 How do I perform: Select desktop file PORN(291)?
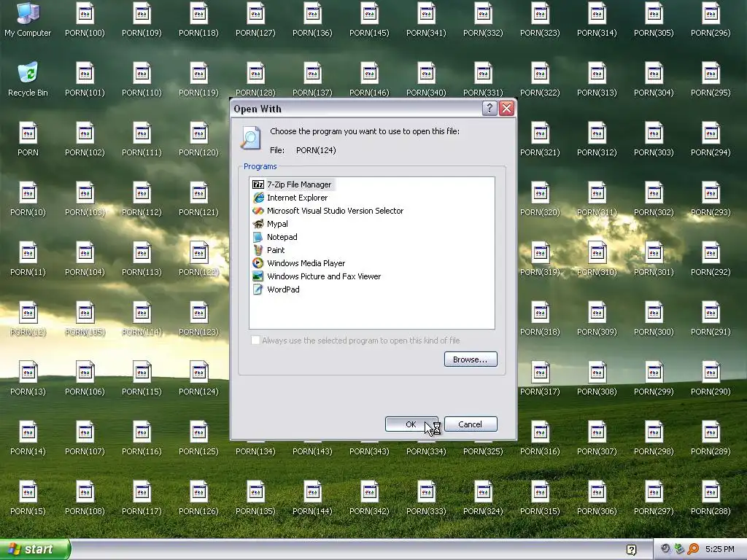[711, 319]
